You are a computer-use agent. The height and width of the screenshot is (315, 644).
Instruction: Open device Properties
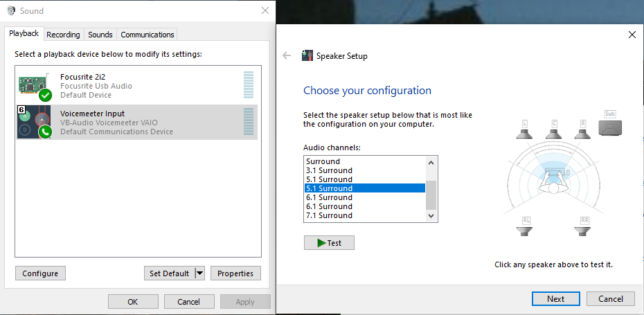(235, 273)
